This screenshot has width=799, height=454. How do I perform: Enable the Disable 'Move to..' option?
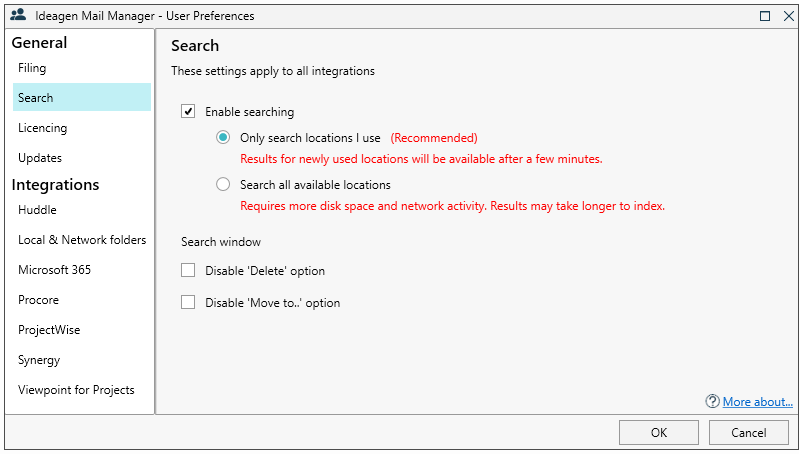[x=188, y=302]
